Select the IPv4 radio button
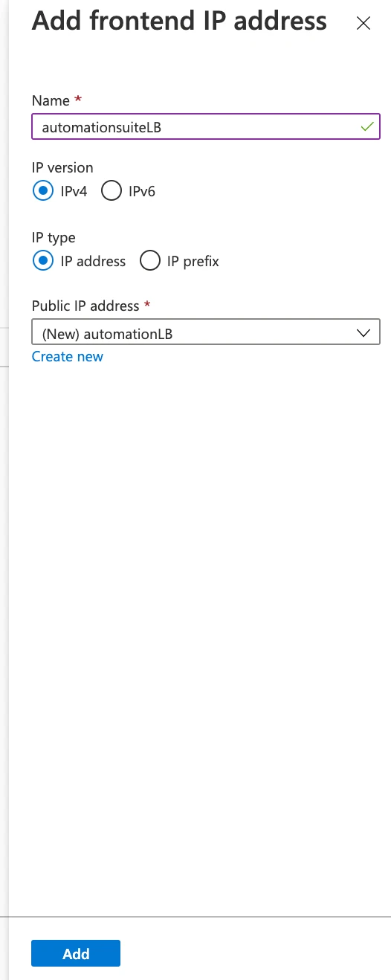 point(43,191)
